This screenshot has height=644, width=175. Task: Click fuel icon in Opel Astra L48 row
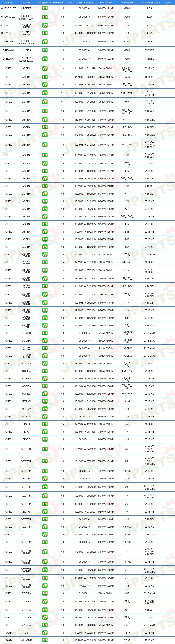click(45, 232)
